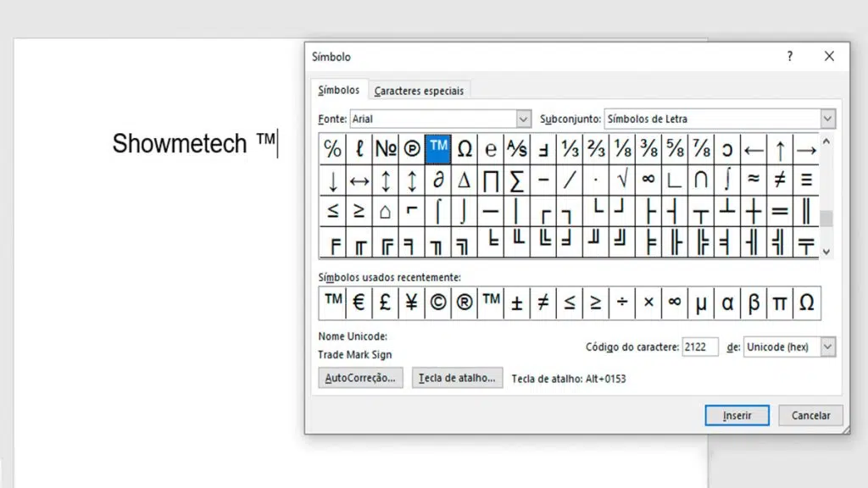Click inside the Código do caractere field

[700, 347]
